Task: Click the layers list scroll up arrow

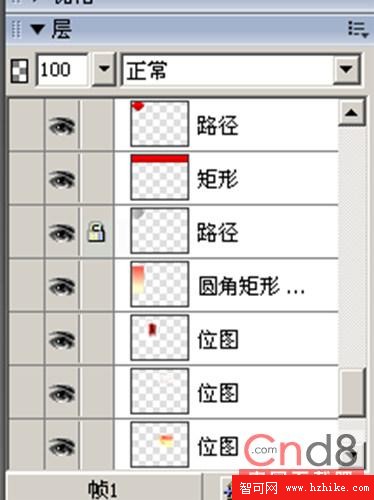Action: click(x=352, y=113)
